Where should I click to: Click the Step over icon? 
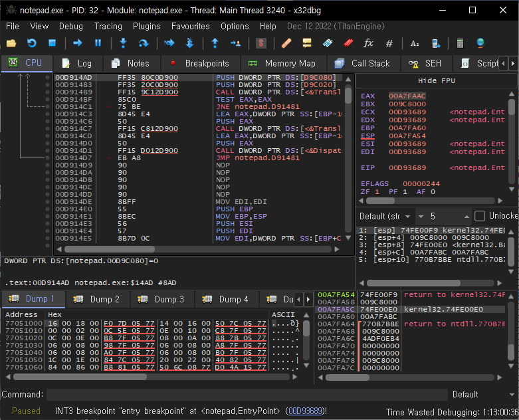143,43
